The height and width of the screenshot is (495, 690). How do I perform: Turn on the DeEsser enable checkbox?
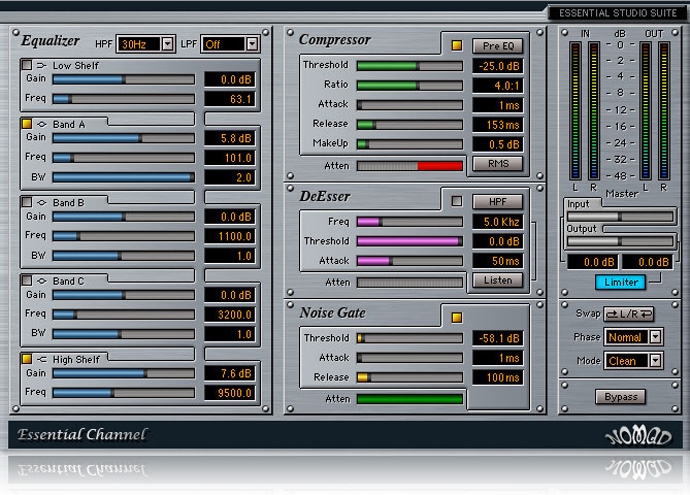point(457,201)
